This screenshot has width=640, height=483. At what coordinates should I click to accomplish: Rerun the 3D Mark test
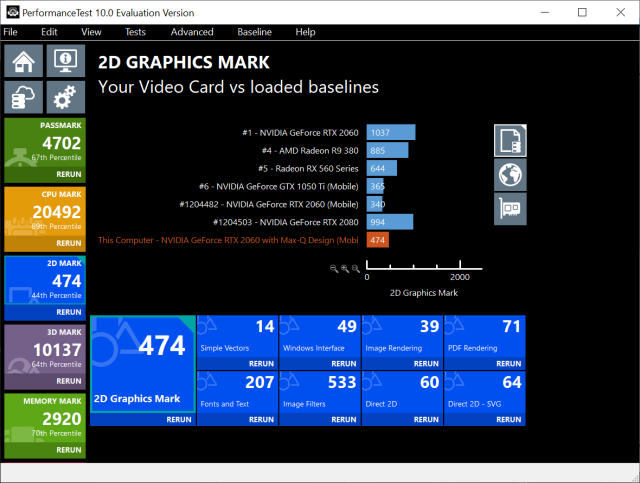69,381
